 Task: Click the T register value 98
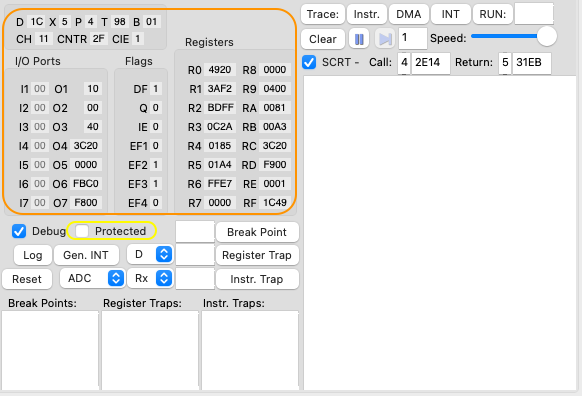coord(120,22)
